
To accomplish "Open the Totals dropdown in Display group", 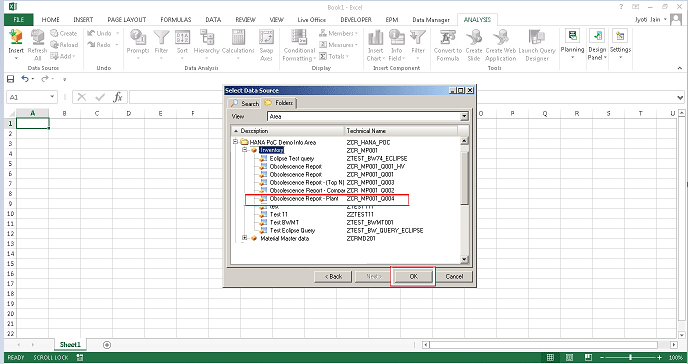I will (x=333, y=56).
